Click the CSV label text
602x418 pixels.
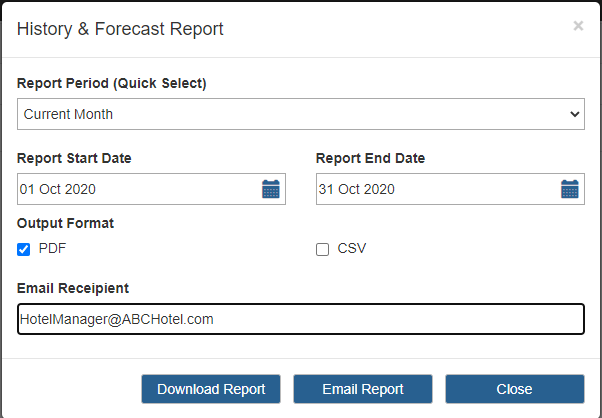pyautogui.click(x=352, y=248)
